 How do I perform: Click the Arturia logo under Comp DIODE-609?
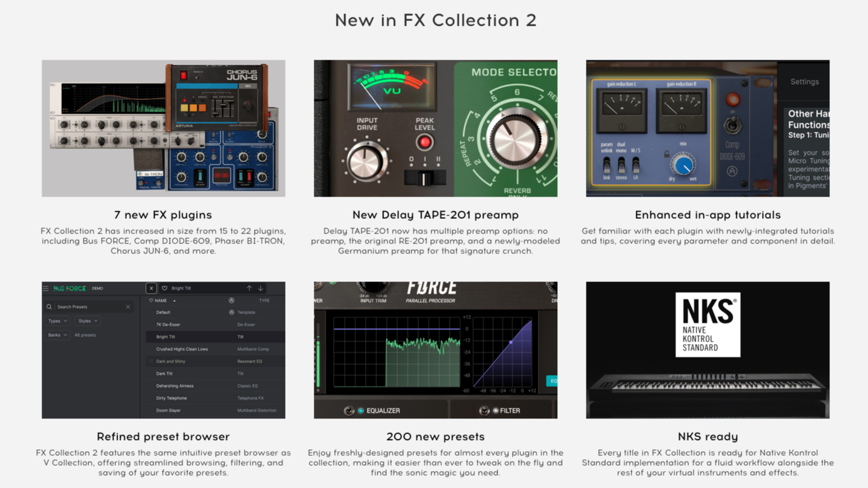[x=732, y=171]
